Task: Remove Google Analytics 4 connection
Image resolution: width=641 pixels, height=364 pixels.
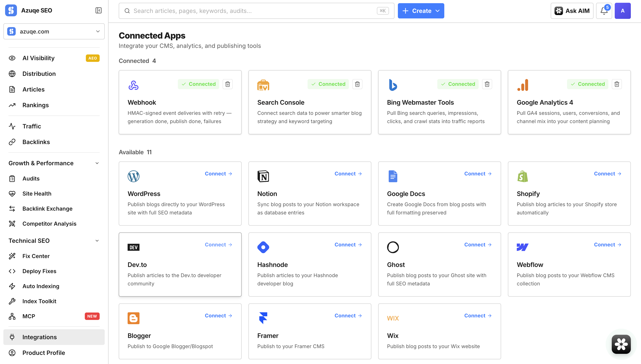Action: [617, 84]
